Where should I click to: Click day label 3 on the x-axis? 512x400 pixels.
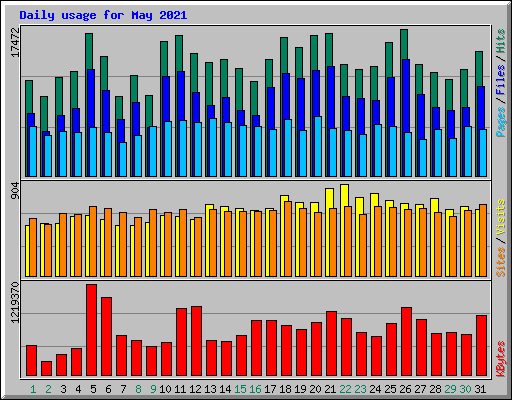coord(63,389)
